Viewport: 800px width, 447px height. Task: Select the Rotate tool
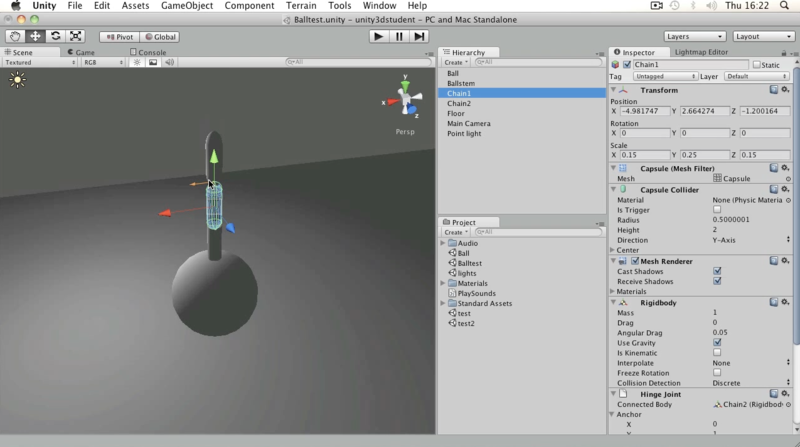(56, 36)
